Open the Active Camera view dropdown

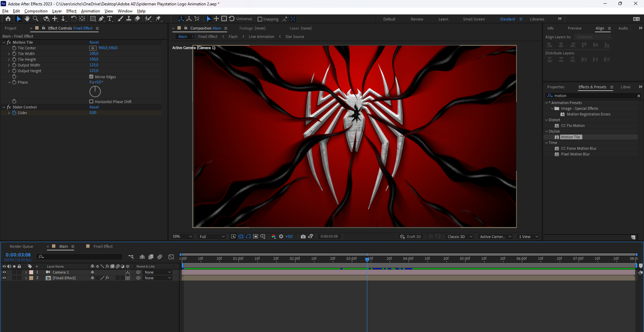point(496,237)
